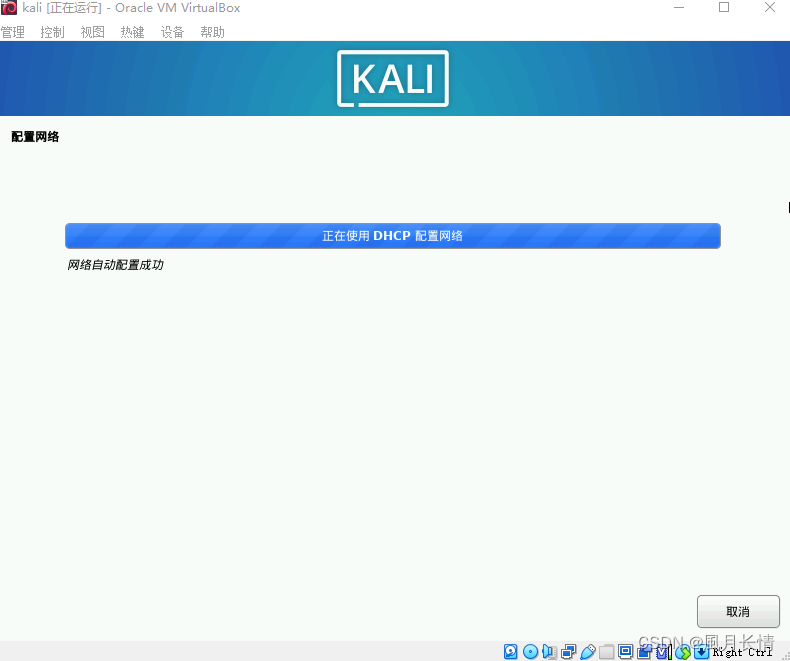Maximize the VirtualBox window
790x661 pixels.
click(x=724, y=8)
